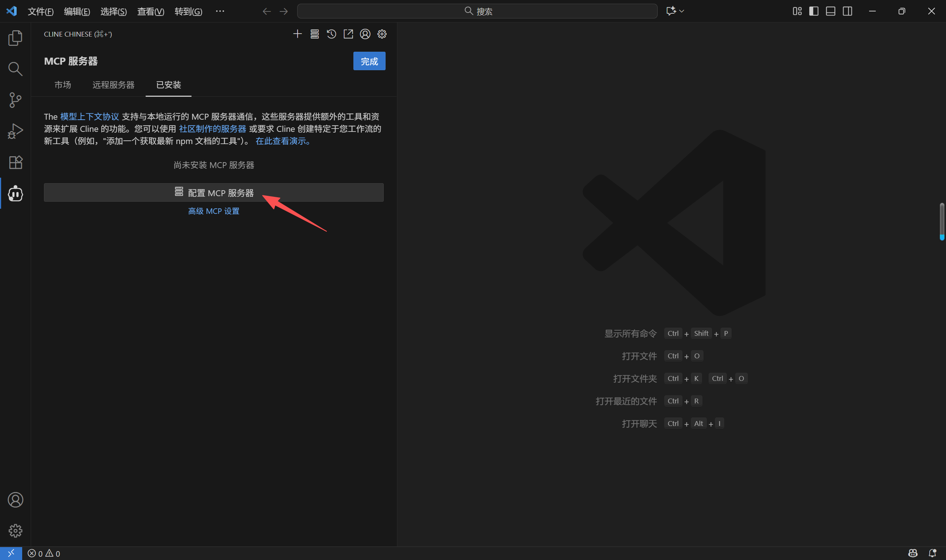Click the 搜索 command center field
The height and width of the screenshot is (560, 946).
[x=477, y=11]
